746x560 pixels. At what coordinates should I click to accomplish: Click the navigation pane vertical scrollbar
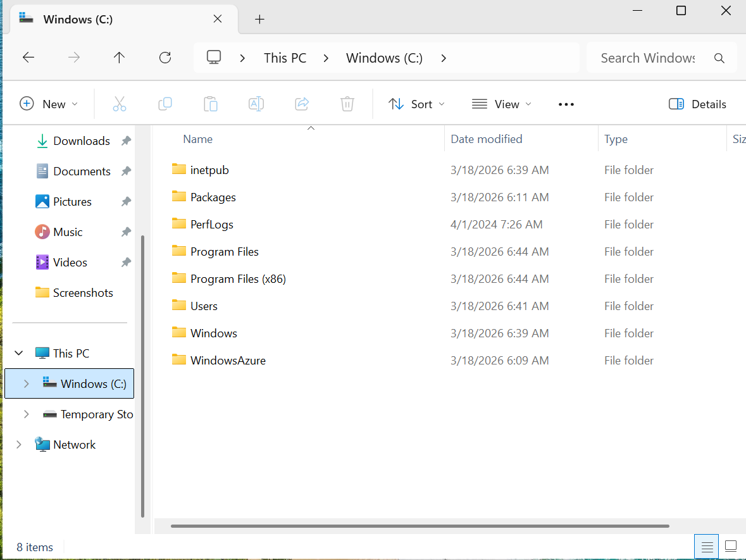(143, 376)
